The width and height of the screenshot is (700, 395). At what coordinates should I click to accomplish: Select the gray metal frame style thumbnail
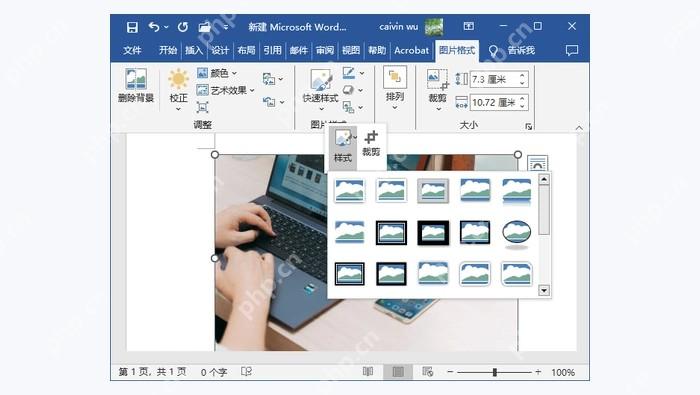point(433,191)
